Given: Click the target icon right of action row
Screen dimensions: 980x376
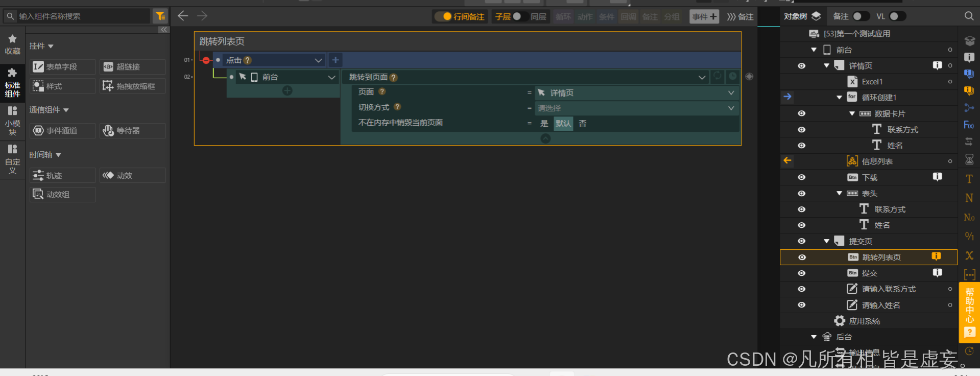Looking at the screenshot, I should click(x=749, y=77).
